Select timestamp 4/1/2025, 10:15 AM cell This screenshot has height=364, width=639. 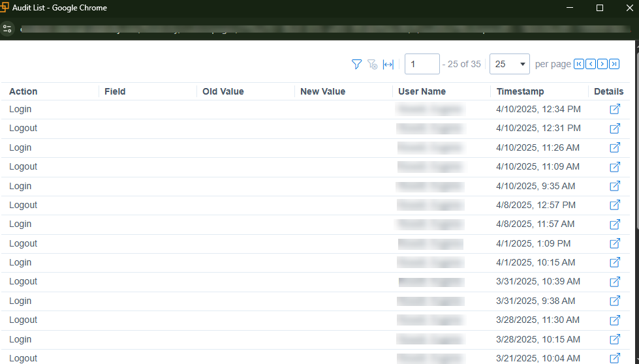point(535,262)
